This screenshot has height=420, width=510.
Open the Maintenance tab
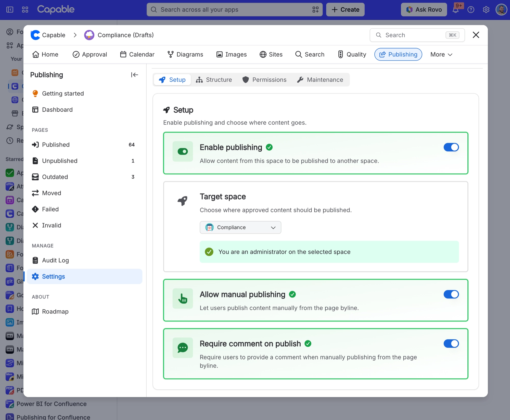320,80
